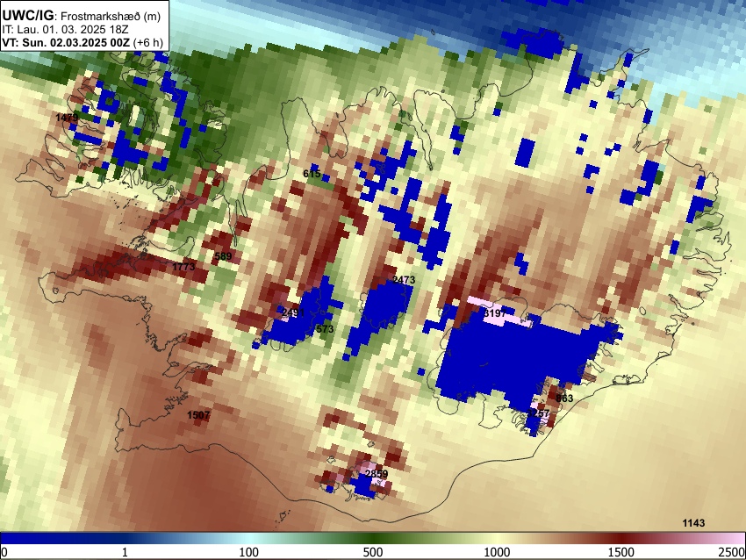Click the dark blue end of the color scale
Image resolution: width=746 pixels, height=560 pixels.
pyautogui.click(x=29, y=538)
